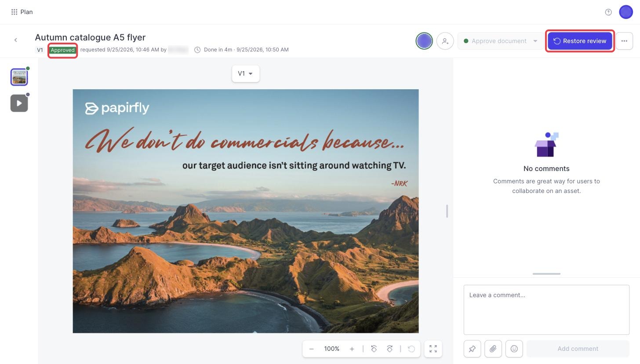Open the three-dots more options menu

coord(624,41)
